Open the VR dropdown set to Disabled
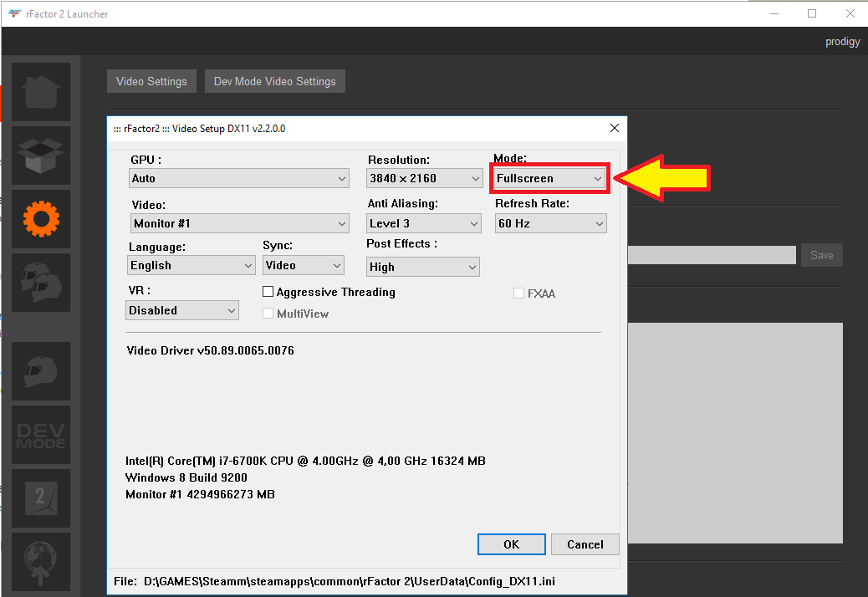This screenshot has width=868, height=597. (x=182, y=310)
